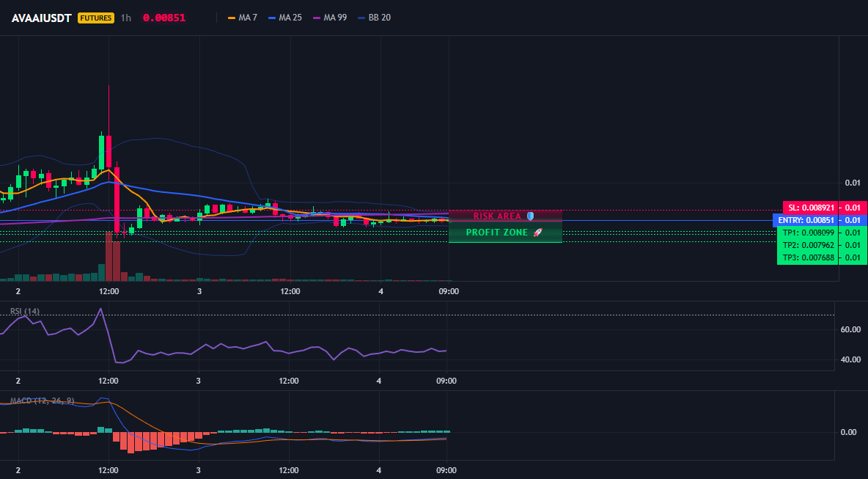Click the 0.01 price tag beside SL
Viewport: 868px width, 479px height.
point(853,208)
